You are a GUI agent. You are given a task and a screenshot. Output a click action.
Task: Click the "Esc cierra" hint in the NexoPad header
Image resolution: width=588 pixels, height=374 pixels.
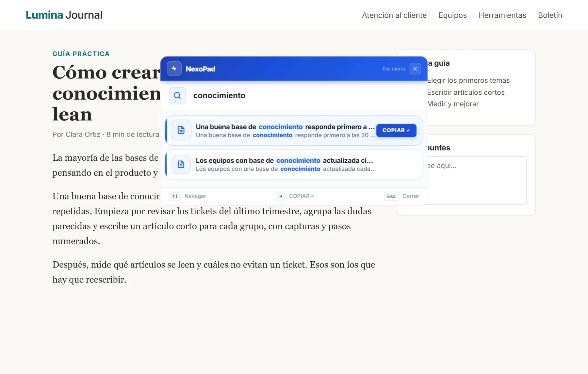[x=394, y=69]
